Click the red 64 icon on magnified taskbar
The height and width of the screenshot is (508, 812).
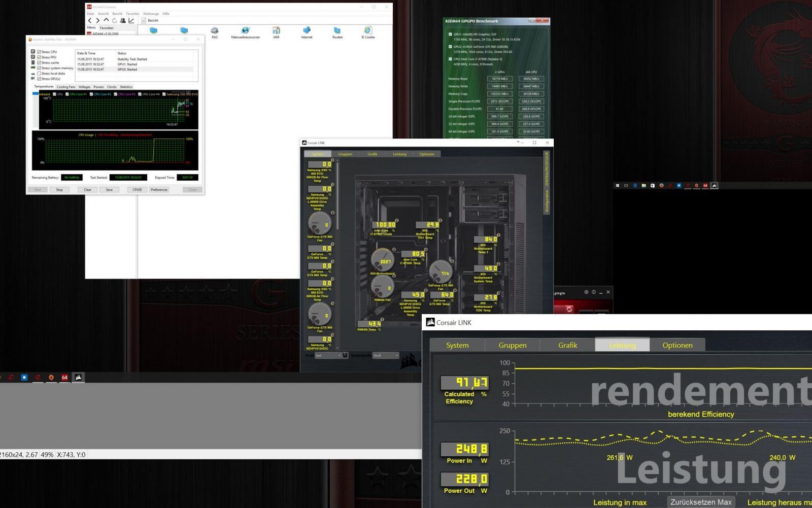(64, 378)
